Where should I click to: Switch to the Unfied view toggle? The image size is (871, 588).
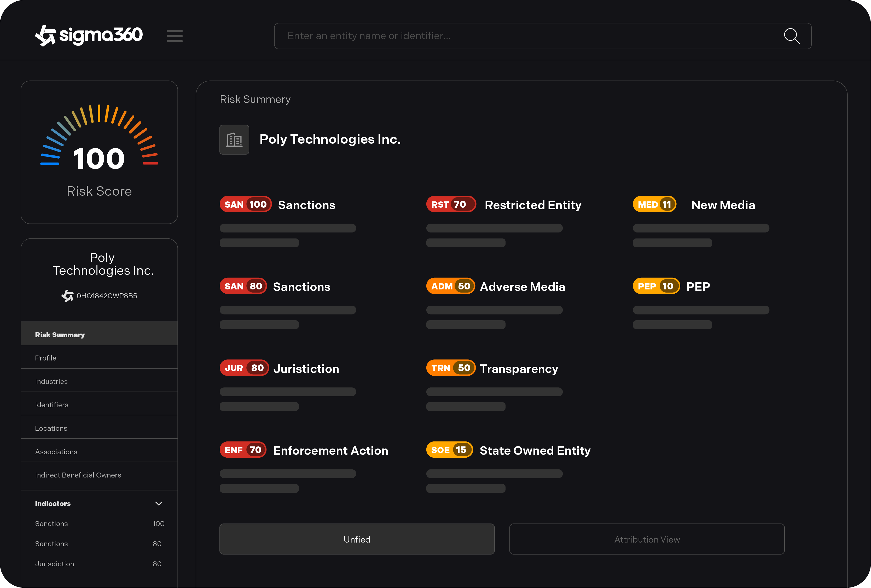click(x=357, y=539)
